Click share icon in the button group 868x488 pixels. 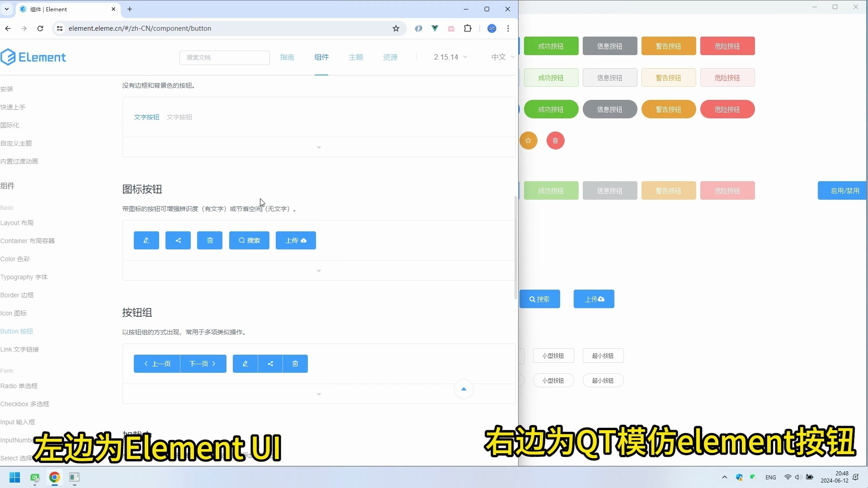point(270,364)
